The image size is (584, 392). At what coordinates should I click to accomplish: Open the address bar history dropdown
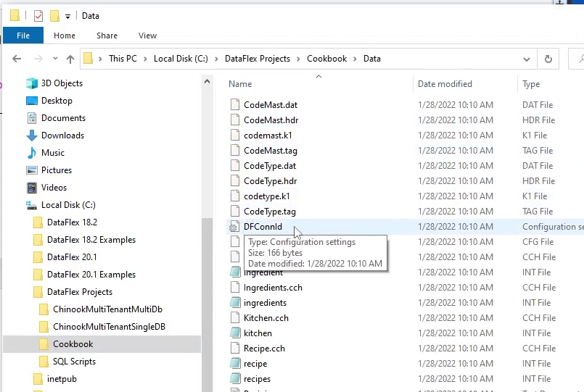click(x=526, y=59)
